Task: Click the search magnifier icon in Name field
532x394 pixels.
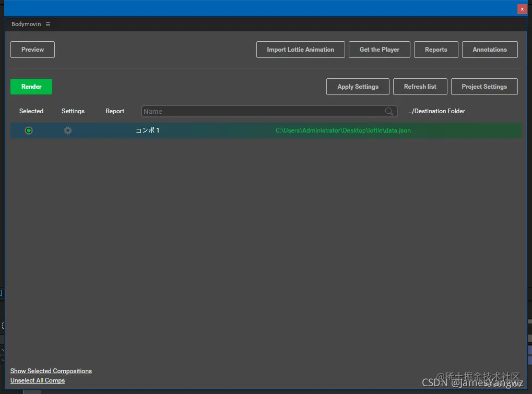Action: tap(389, 111)
